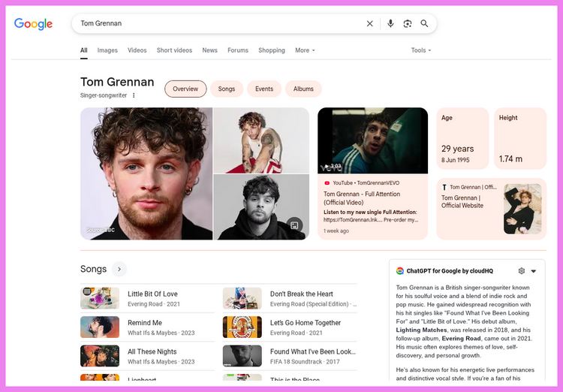563x392 pixels.
Task: Click the cloudHQ logo icon in ChatGPT panel
Action: point(399,271)
